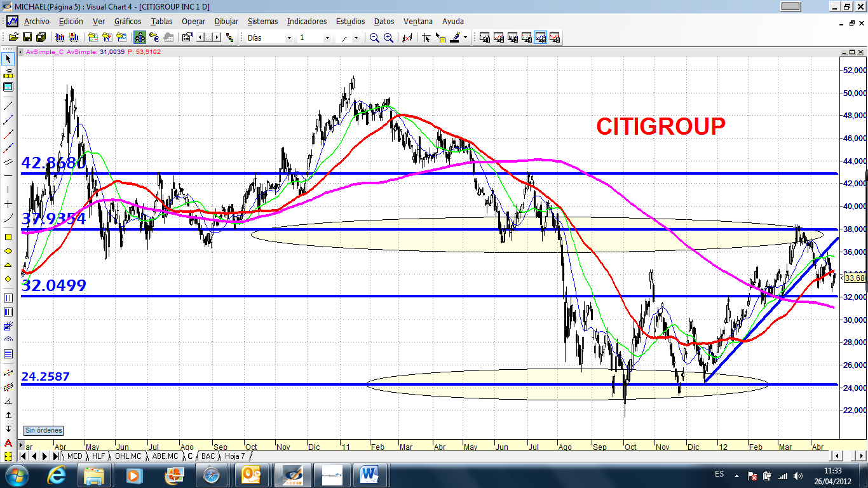Select the ellipse drawing tool in sidebar
Screen dimensions: 868x488
coord(8,251)
